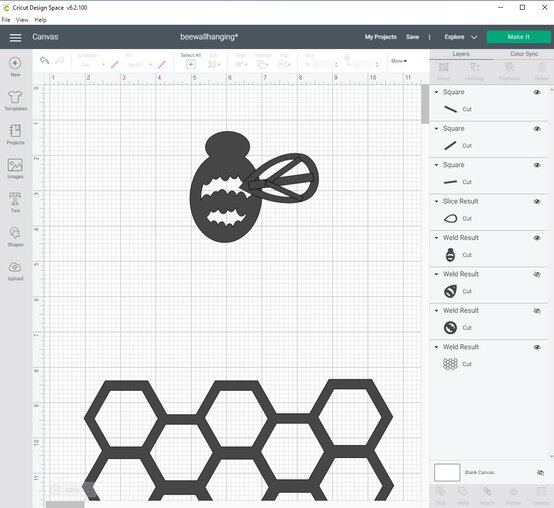Collapse the second Square layer
Image resolution: width=554 pixels, height=508 pixels.
coord(436,129)
